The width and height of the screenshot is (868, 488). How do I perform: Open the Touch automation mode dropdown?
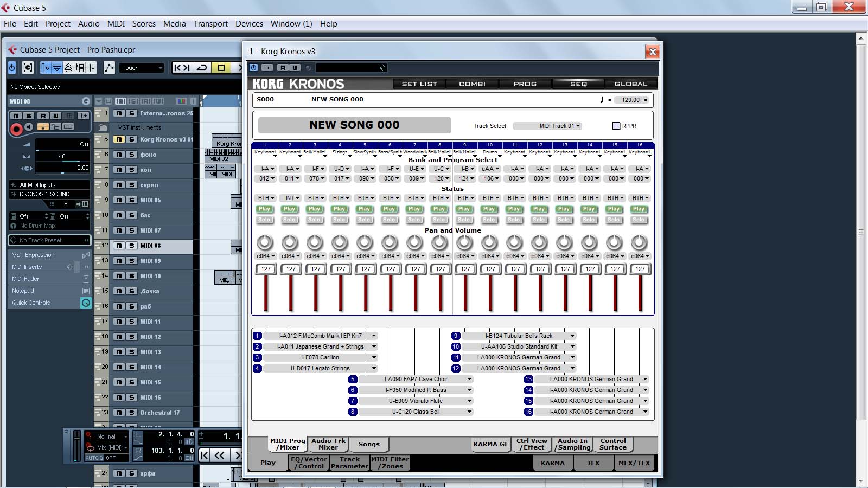click(141, 68)
